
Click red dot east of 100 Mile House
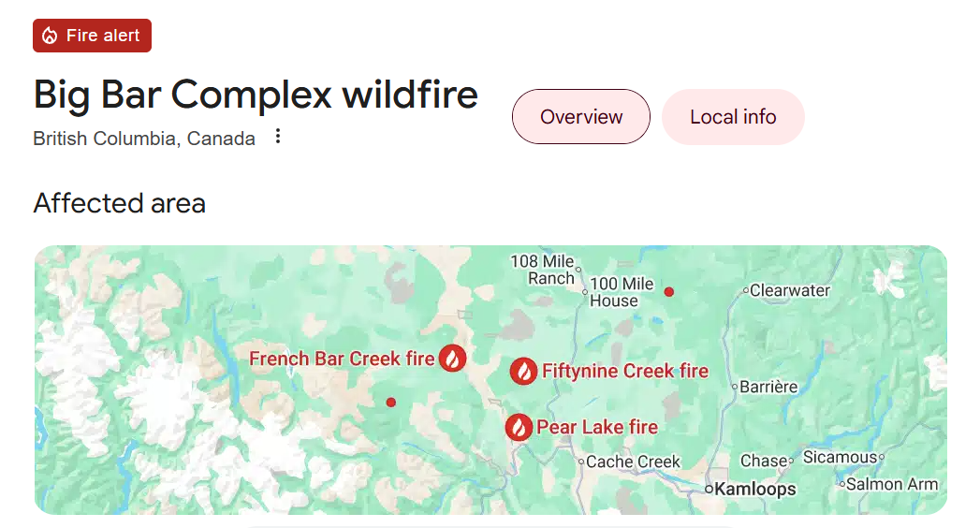[x=668, y=292]
